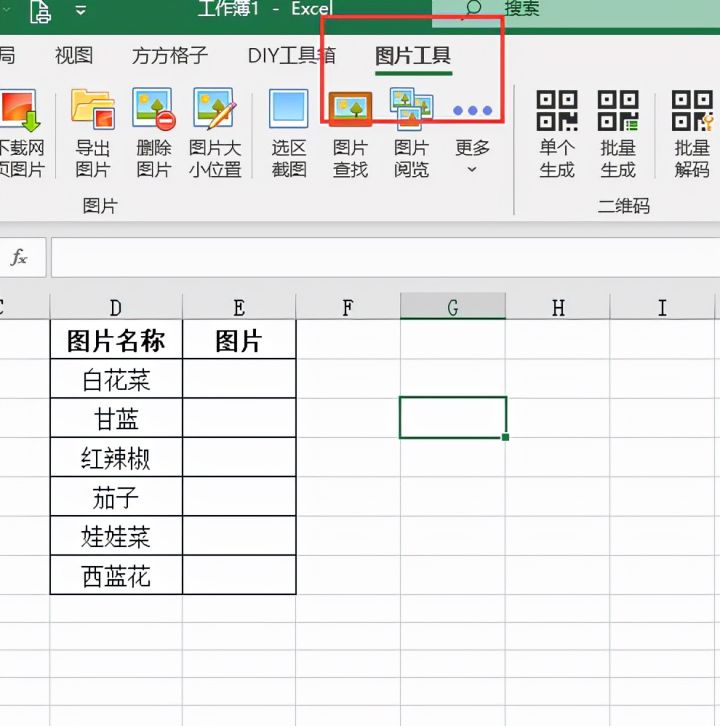
Task: Select the cell containing 西蓝花
Action: (116, 576)
